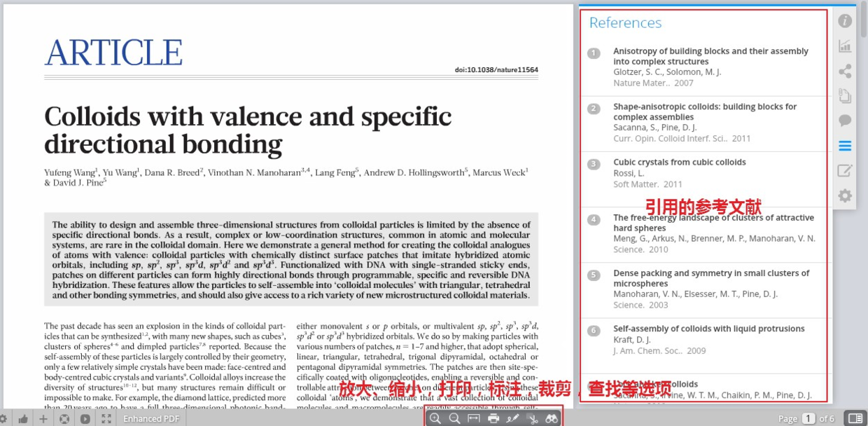This screenshot has width=868, height=426.
Task: Click the zoom in magnifier icon
Action: click(x=435, y=418)
